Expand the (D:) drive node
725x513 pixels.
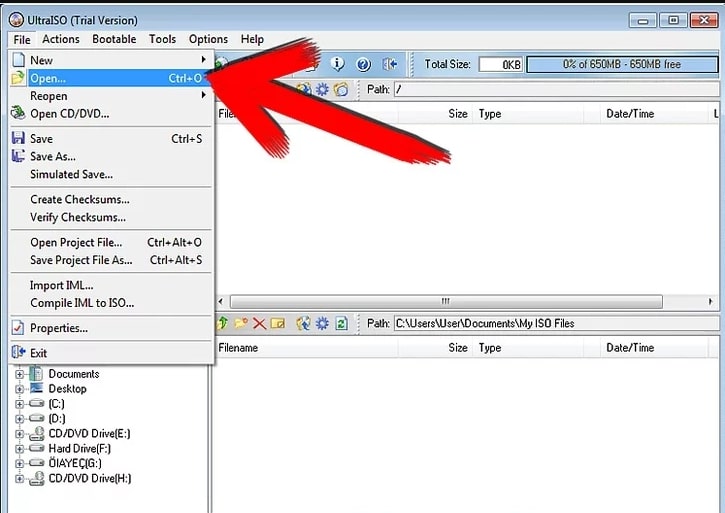(19, 419)
